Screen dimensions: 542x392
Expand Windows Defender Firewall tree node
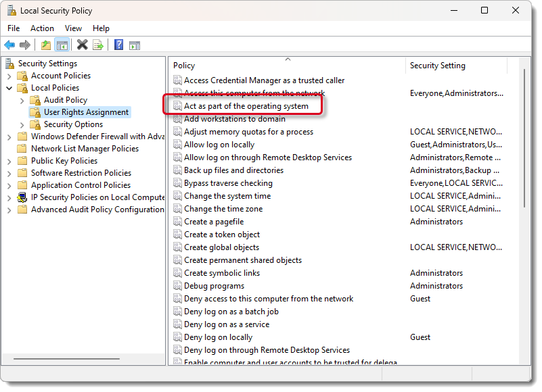pos(9,137)
